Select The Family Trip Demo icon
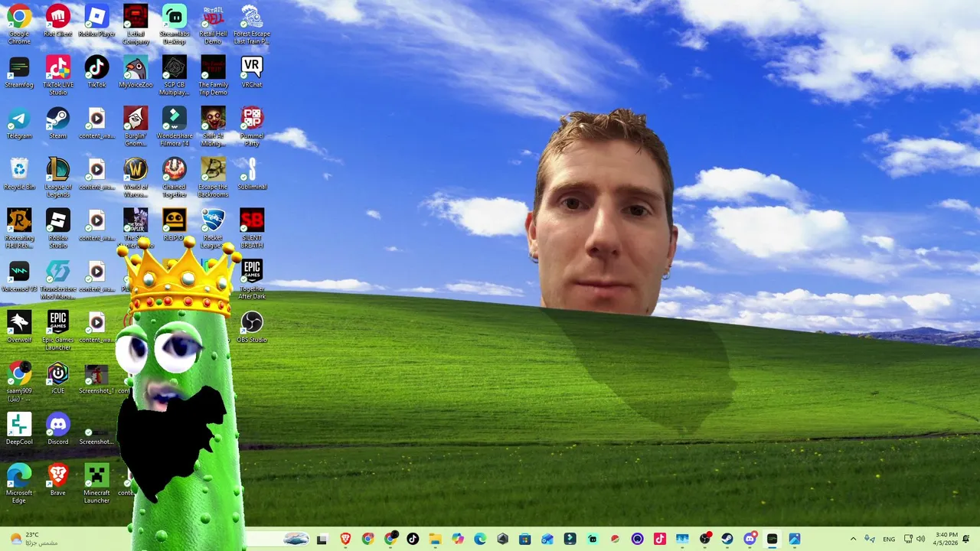 point(213,75)
